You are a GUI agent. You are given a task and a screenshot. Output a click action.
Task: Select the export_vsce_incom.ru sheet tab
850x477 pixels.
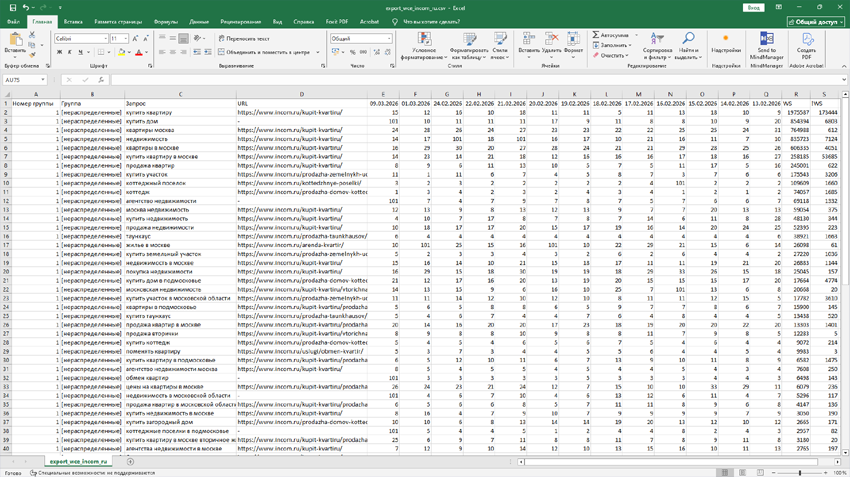79,462
